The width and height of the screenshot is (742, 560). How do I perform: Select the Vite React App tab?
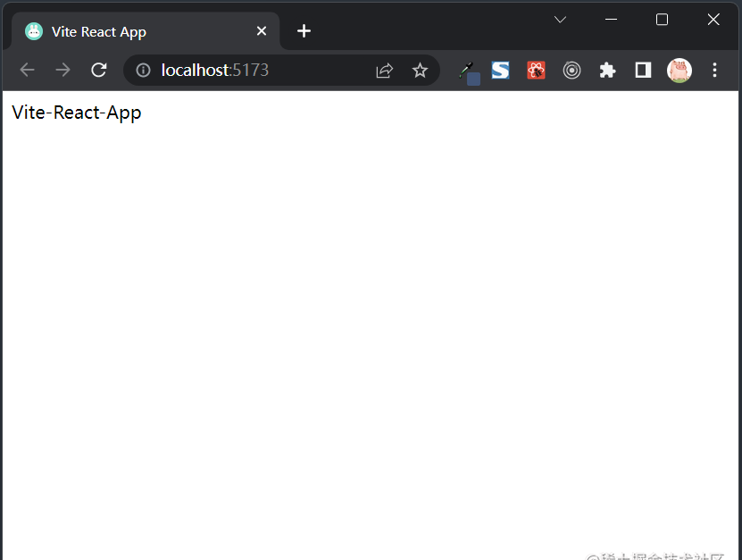pyautogui.click(x=146, y=31)
